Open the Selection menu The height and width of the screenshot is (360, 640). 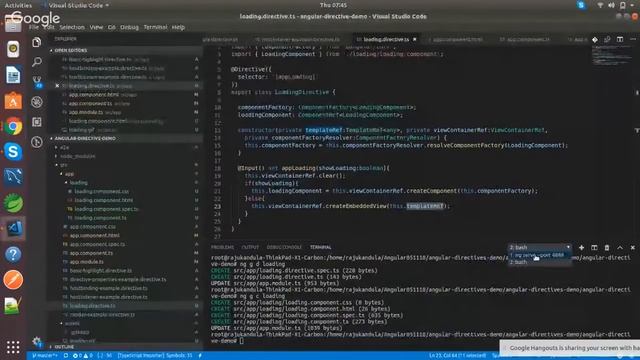click(72, 27)
